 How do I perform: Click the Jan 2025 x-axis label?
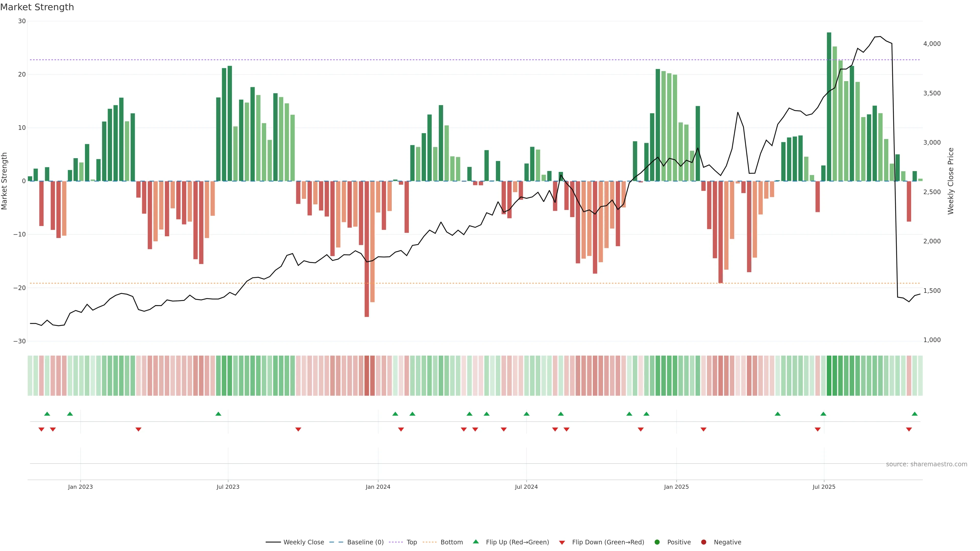tap(676, 487)
